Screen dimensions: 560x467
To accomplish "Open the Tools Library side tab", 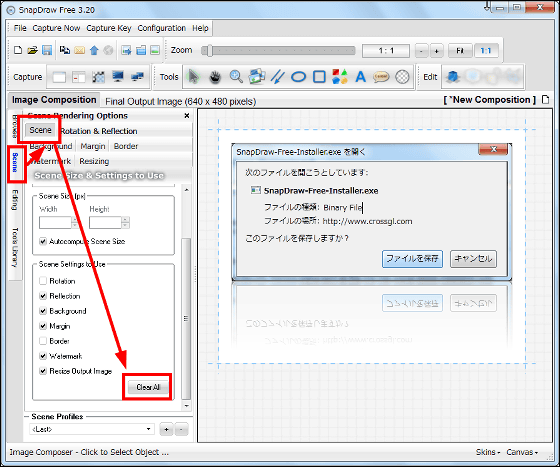I will (x=15, y=247).
